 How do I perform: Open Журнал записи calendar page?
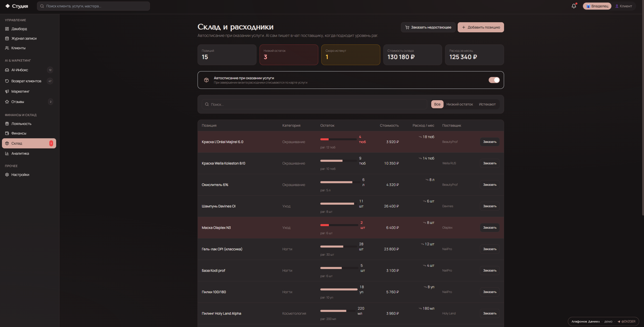coord(29,38)
